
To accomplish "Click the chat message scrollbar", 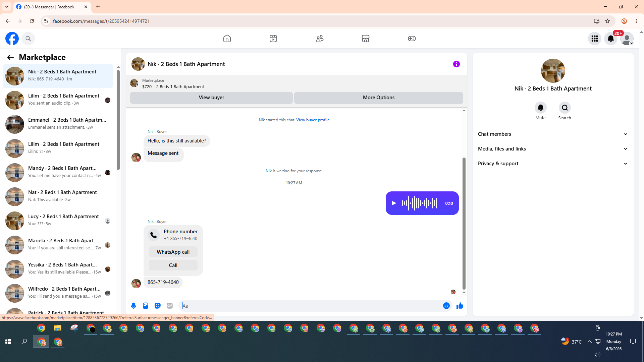I will pos(464,223).
